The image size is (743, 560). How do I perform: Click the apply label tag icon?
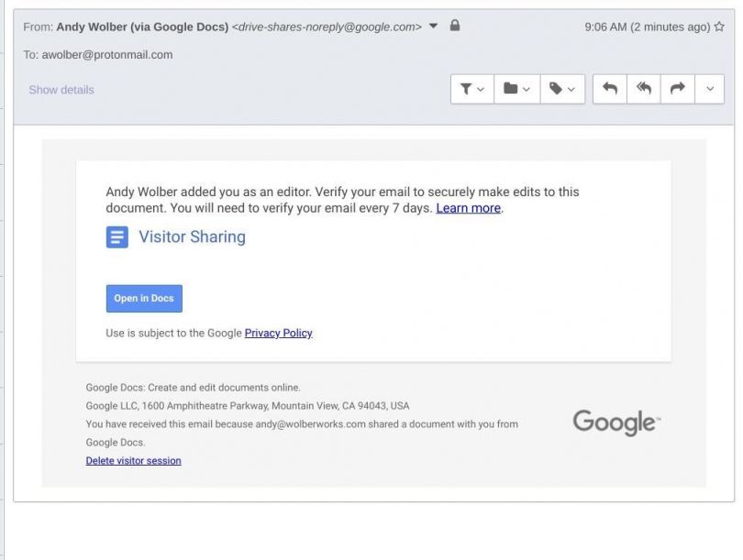(556, 88)
